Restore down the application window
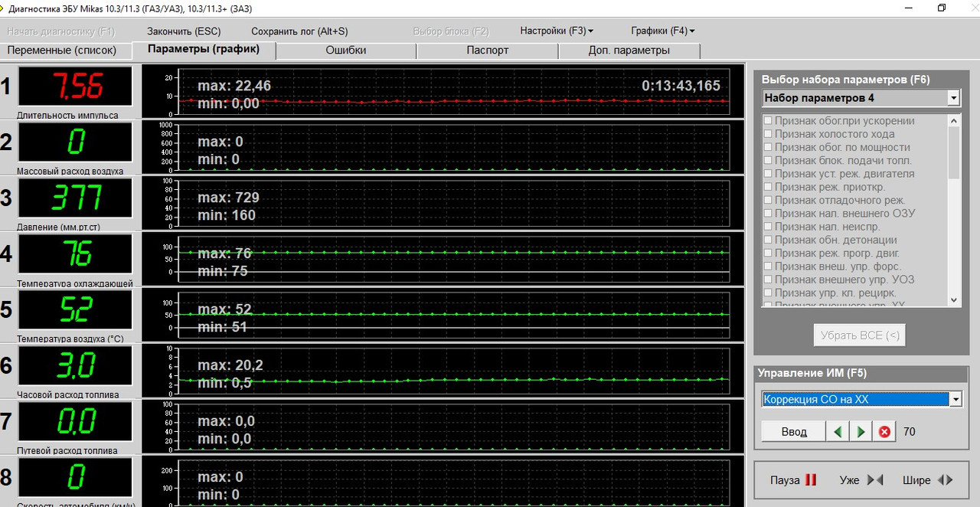The height and width of the screenshot is (507, 980). click(x=942, y=8)
